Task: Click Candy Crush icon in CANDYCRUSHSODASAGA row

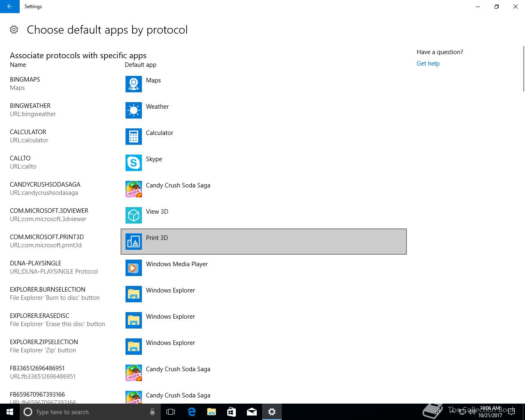Action: (134, 189)
